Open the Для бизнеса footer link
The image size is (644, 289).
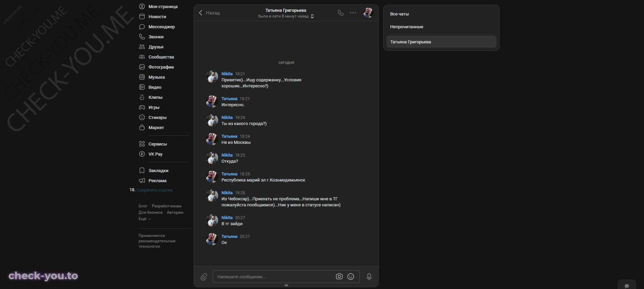[x=150, y=212]
